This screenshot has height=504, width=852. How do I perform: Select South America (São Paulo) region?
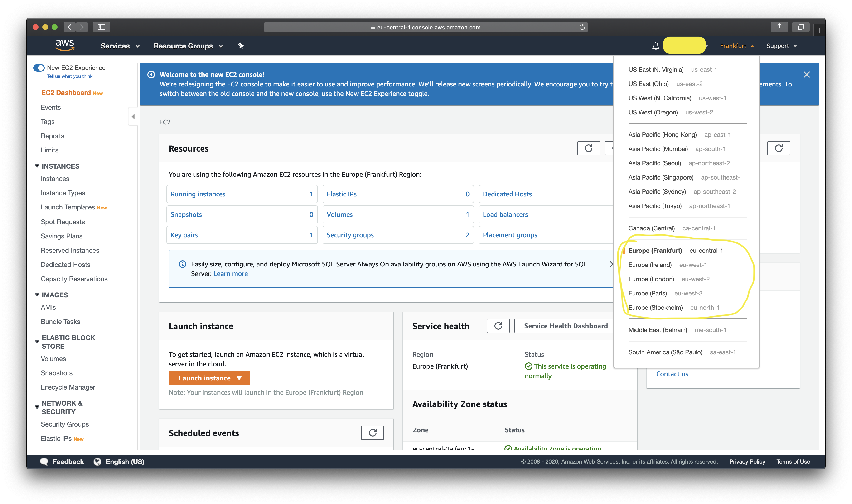[x=682, y=352]
